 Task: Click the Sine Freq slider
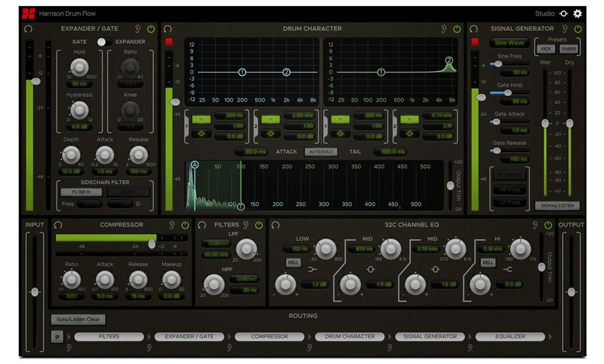pos(509,64)
